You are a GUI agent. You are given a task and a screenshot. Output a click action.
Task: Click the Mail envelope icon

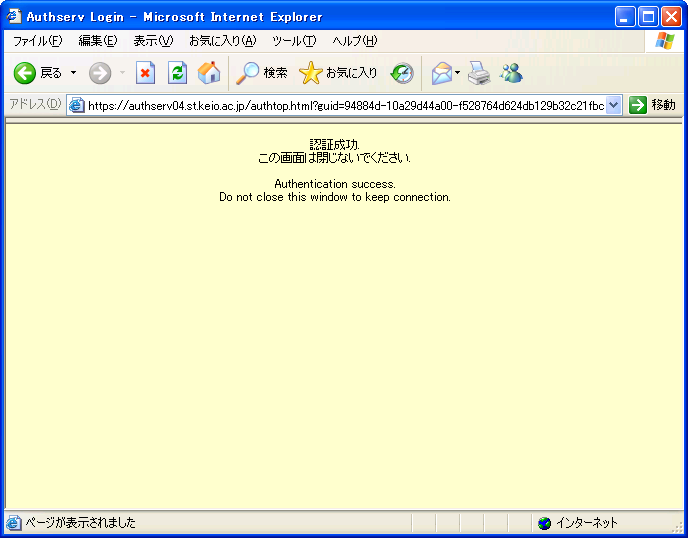[x=441, y=73]
